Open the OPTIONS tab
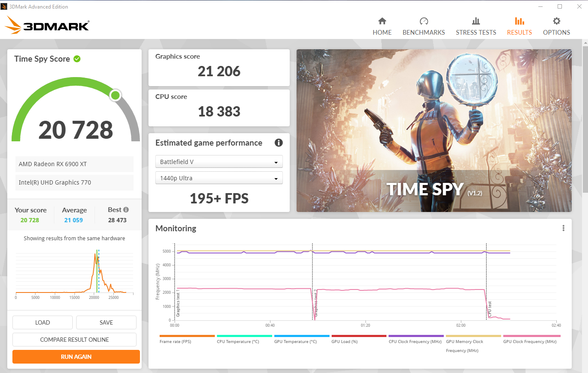Image resolution: width=588 pixels, height=373 pixels. point(556,32)
